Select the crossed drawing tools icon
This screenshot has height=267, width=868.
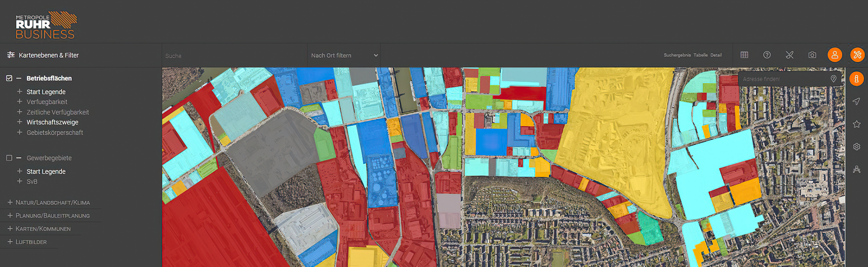[x=789, y=55]
